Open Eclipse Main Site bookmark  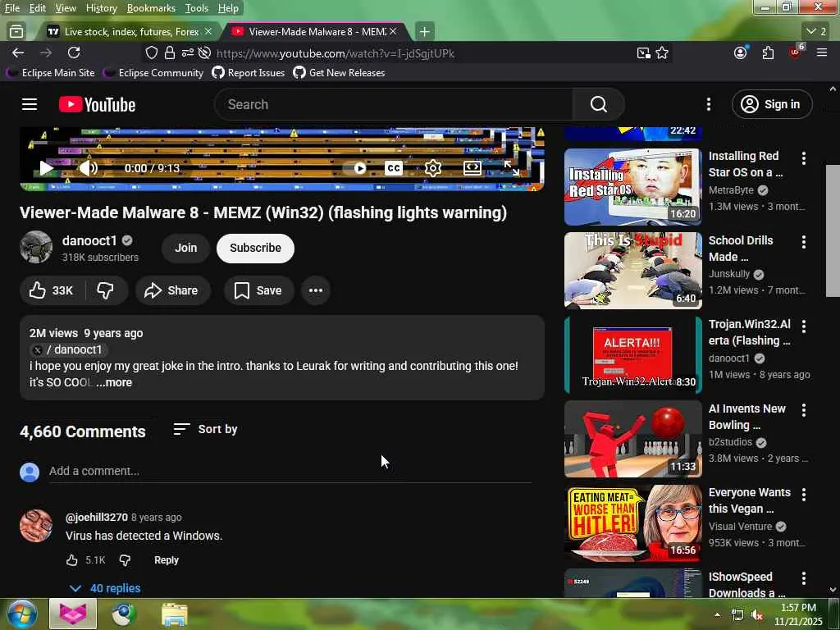pos(50,73)
